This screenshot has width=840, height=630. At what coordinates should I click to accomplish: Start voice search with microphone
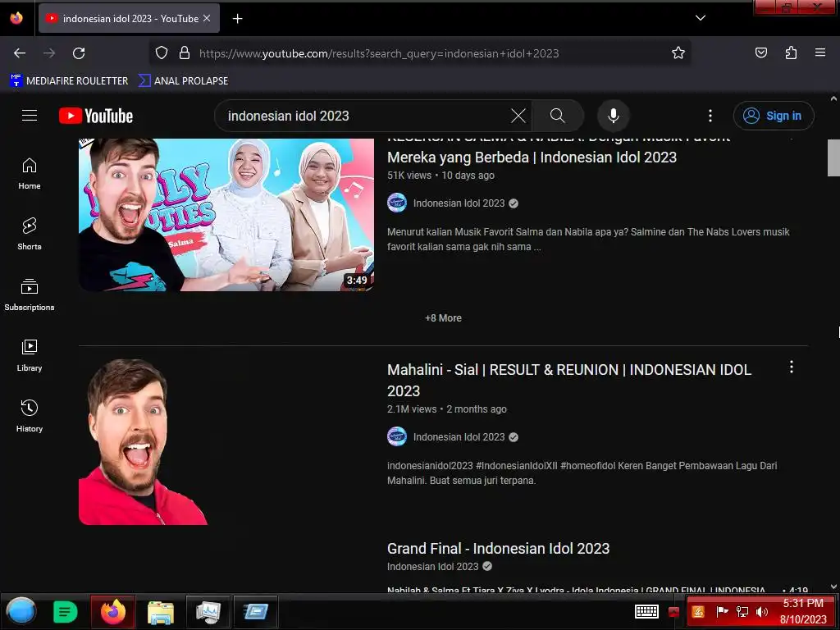(614, 116)
